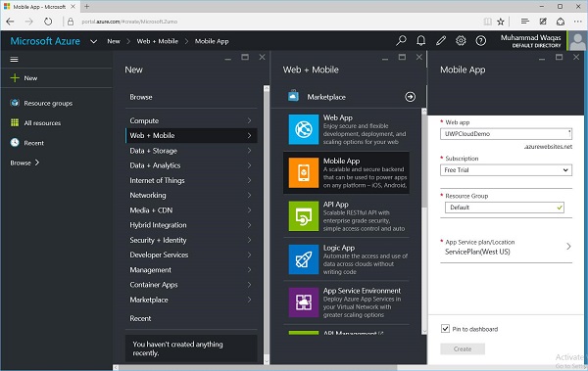Open App Service plan/Location chevron
Screen dimensions: 588x371
pyautogui.click(x=568, y=247)
